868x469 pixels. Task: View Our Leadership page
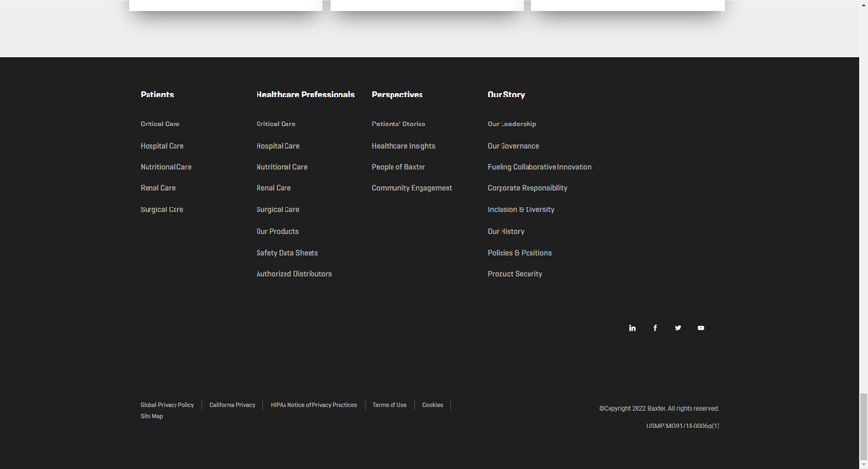pos(511,124)
